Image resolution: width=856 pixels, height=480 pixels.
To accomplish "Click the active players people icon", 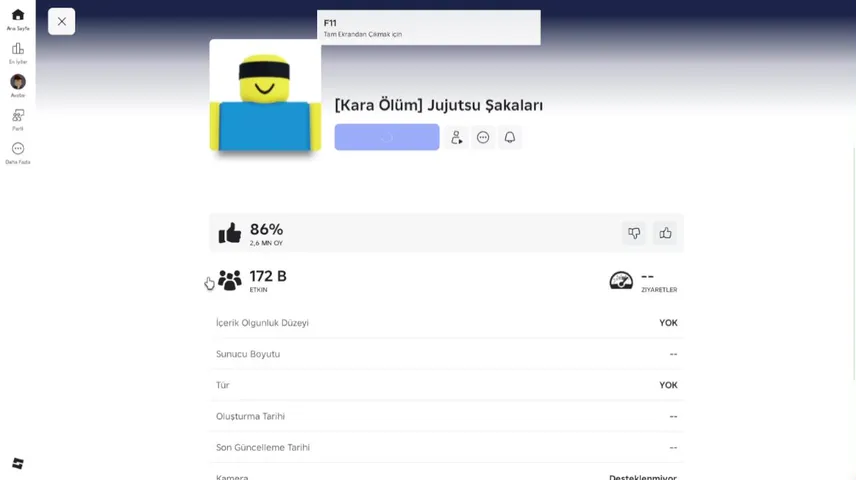I will click(x=230, y=280).
